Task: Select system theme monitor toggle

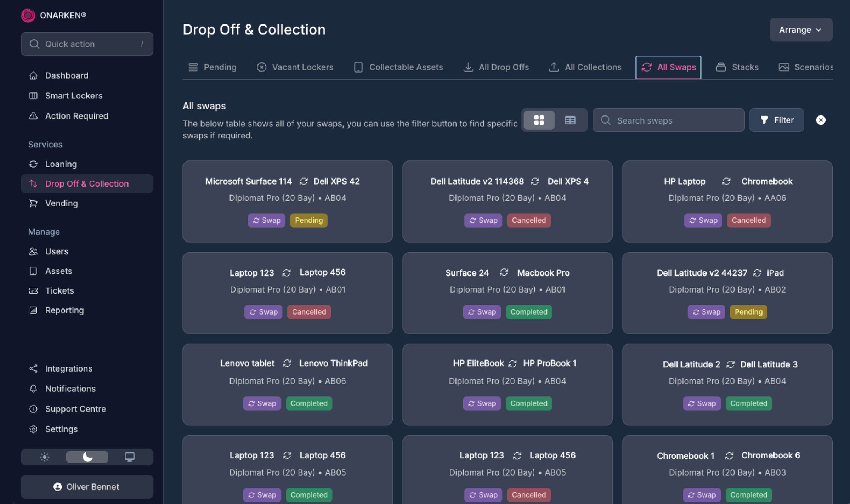Action: coord(130,457)
